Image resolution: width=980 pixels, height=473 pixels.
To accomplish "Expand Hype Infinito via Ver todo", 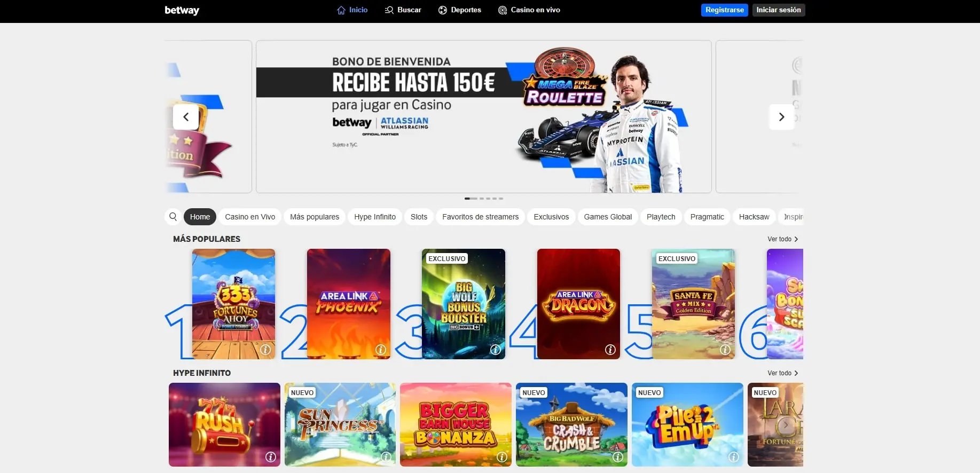I will click(783, 373).
